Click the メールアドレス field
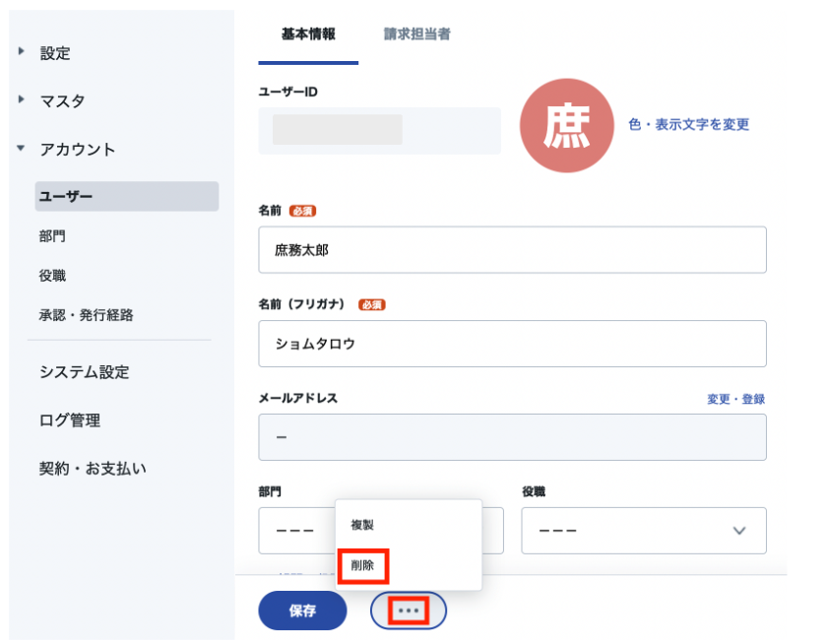Image resolution: width=826 pixels, height=644 pixels. [x=512, y=437]
